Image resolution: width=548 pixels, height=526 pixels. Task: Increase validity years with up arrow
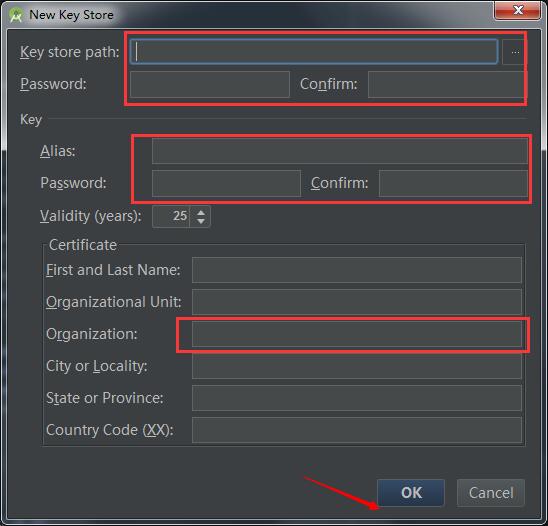pyautogui.click(x=201, y=212)
